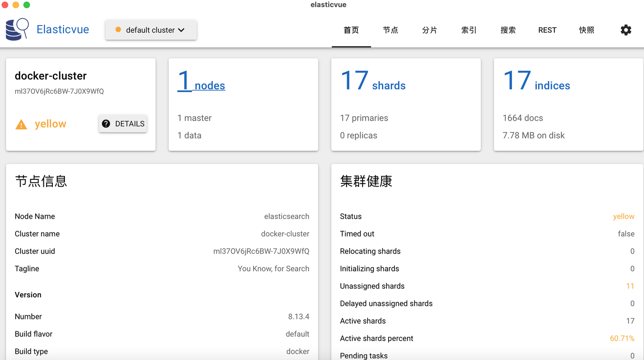Viewport: 644px width, 360px height.
Task: Click the orange health dot in cluster selector
Action: pyautogui.click(x=118, y=30)
